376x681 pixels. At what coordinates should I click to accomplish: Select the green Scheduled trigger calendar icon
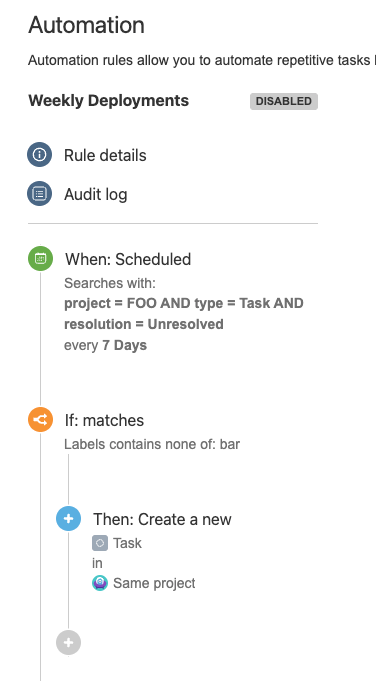click(40, 258)
